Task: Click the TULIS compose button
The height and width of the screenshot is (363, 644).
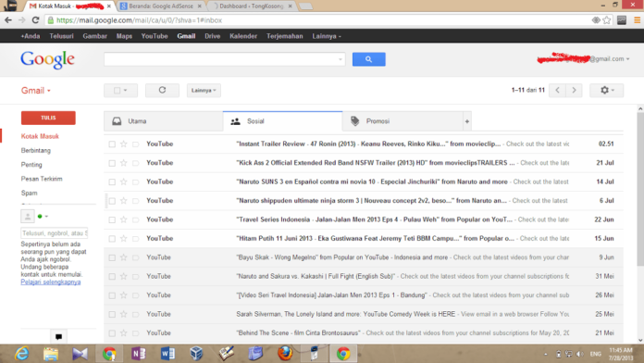Action: pyautogui.click(x=48, y=118)
